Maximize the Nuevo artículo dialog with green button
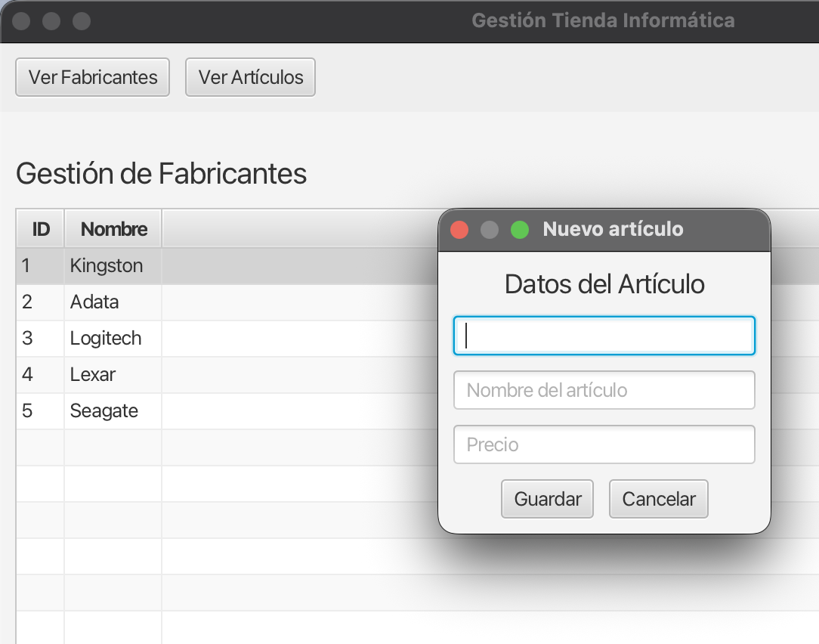Viewport: 819px width, 644px height. click(520, 230)
